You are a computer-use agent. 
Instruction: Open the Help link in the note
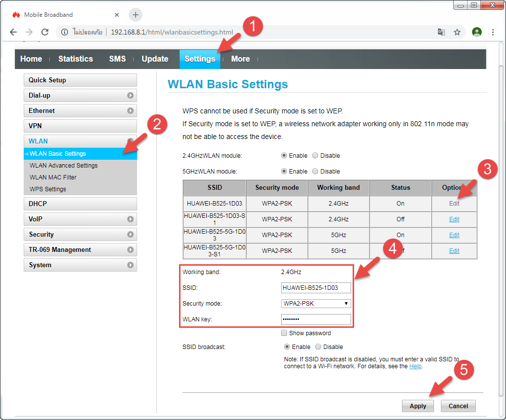point(415,366)
